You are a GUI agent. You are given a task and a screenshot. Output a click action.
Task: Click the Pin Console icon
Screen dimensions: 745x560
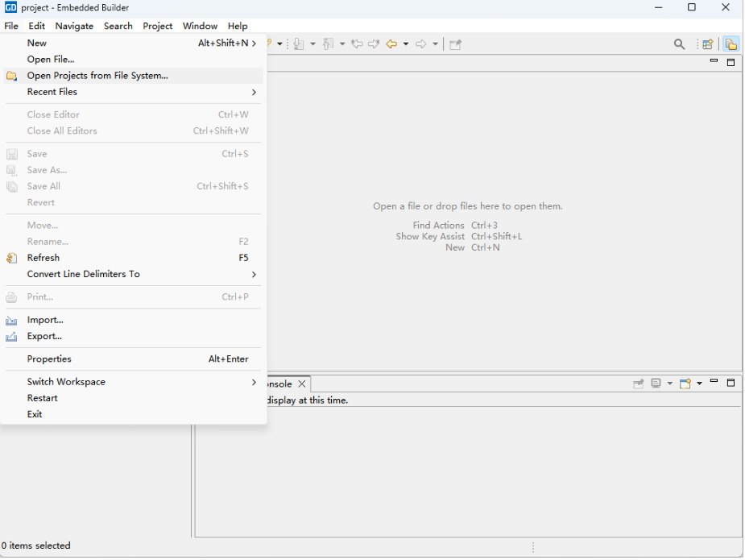click(x=639, y=384)
